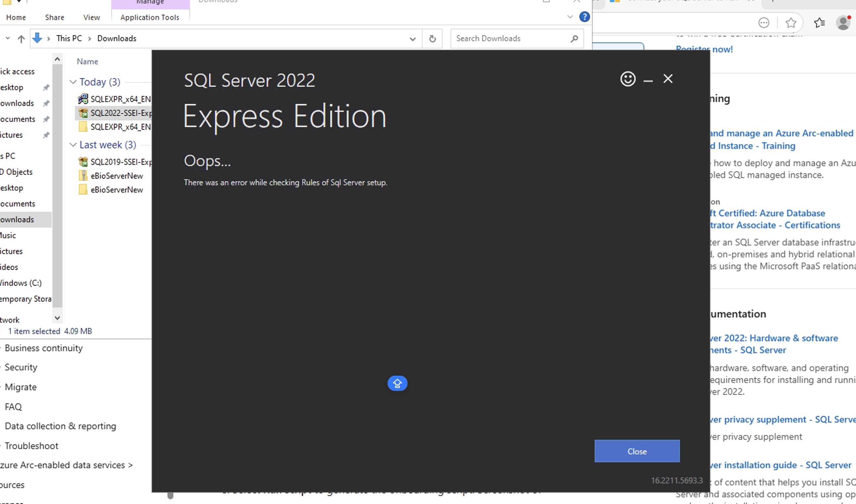Click the blue floating upload icon
This screenshot has height=504, width=856.
(x=397, y=383)
